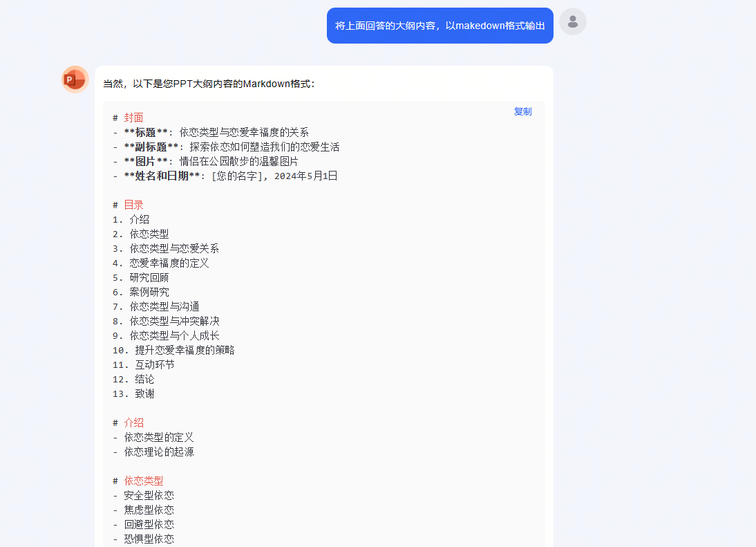Click the line starting with **标题**

211,132
